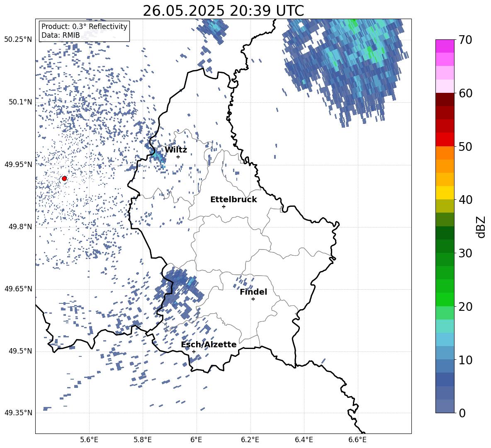Click the dark green colorbar swatch near 30
Viewport: 491px width, 448px height.
445,246
